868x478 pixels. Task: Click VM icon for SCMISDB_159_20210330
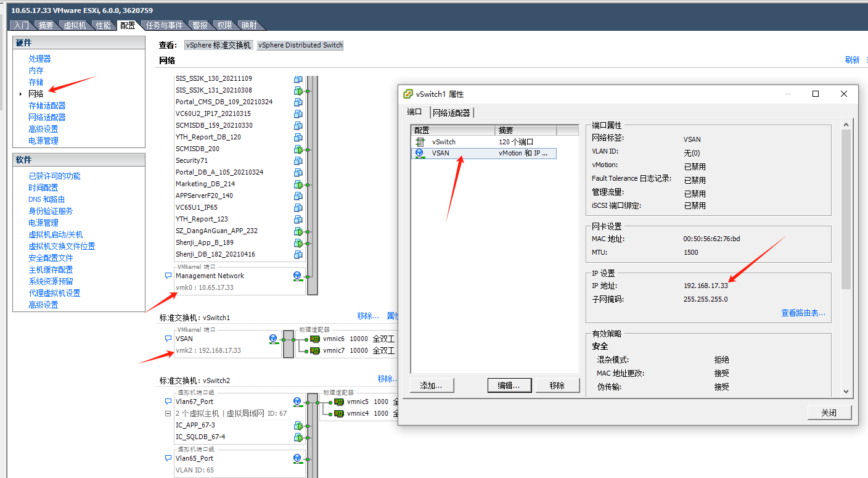pos(298,126)
